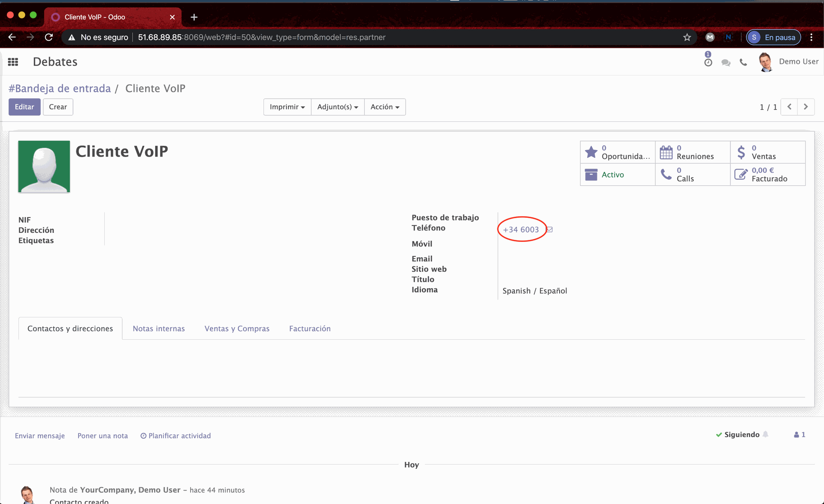
Task: Open the conversations chat bubble icon
Action: click(726, 63)
